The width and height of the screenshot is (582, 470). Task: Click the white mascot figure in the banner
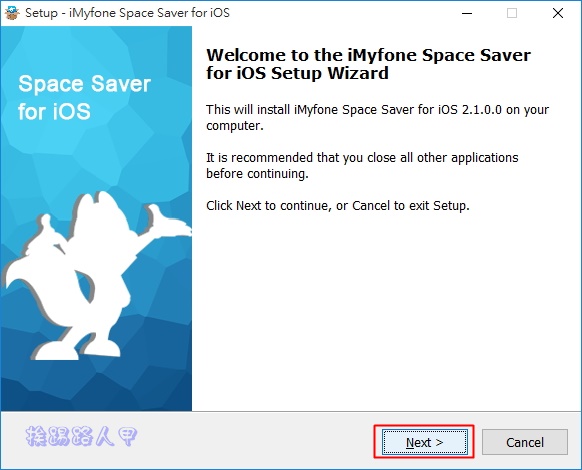97,275
